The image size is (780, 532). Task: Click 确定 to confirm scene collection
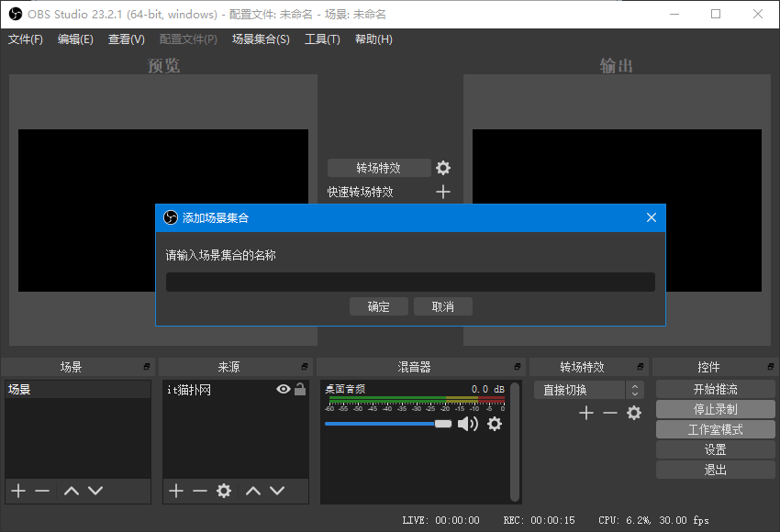coord(379,306)
